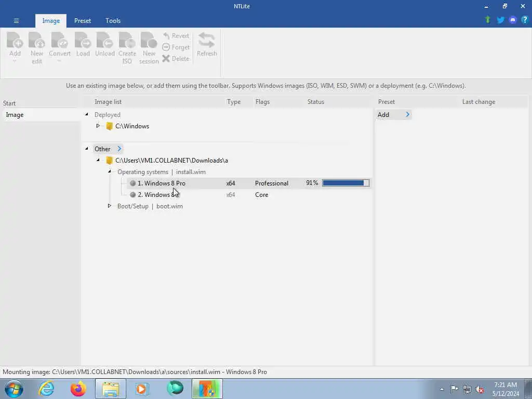This screenshot has height=399, width=532.
Task: Click the taskbar clock 7:21 AM
Action: click(505, 385)
